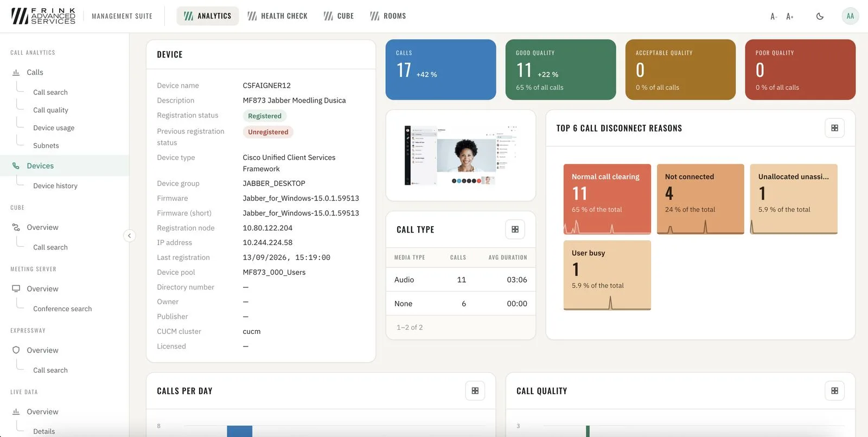This screenshot has width=868, height=437.
Task: Click the Live Data Overview chart icon
Action: tap(16, 412)
